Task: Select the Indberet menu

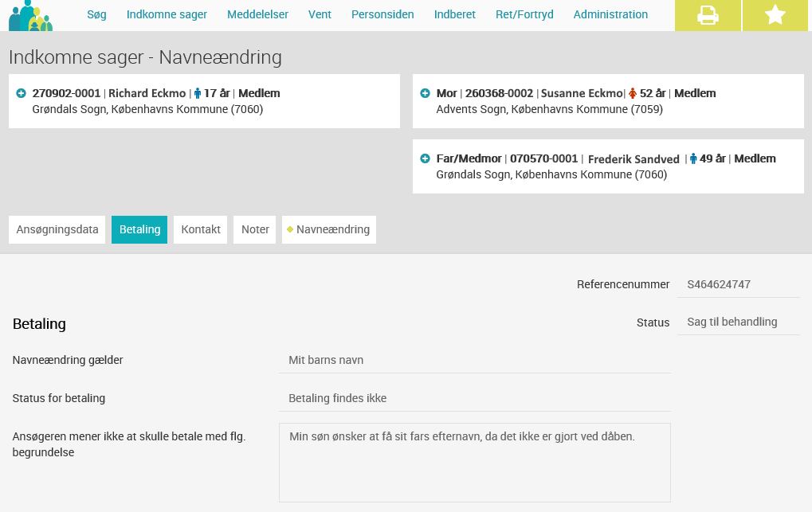Action: (455, 14)
